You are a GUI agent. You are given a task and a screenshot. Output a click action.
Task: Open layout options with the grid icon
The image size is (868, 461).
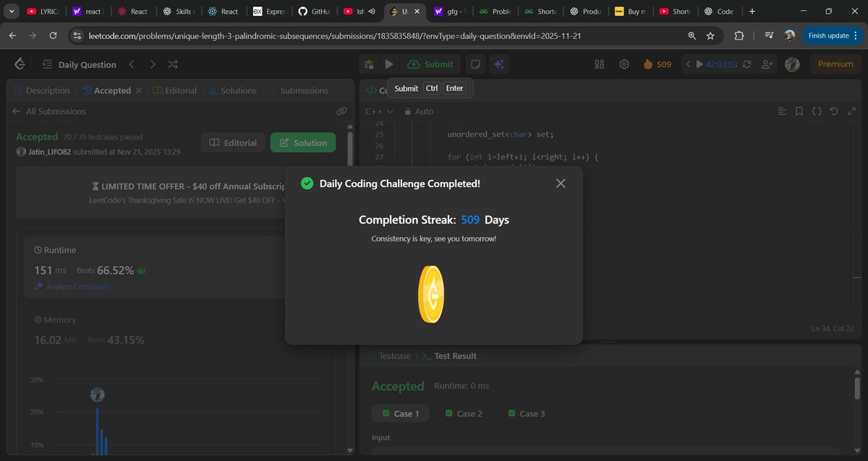[599, 64]
